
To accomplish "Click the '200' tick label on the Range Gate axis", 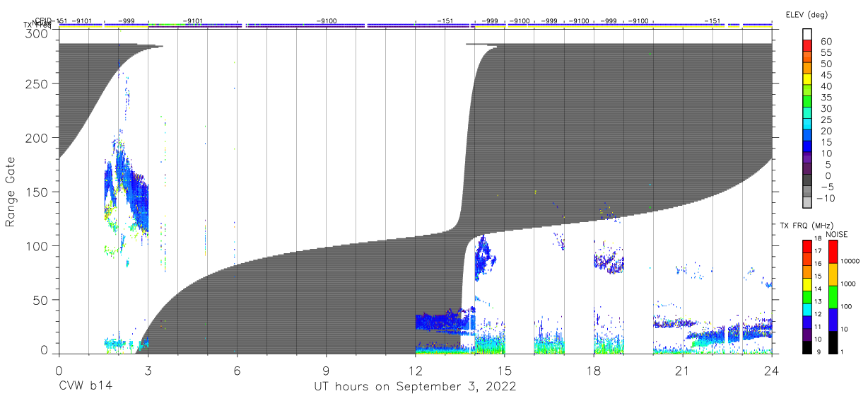I will pos(37,138).
